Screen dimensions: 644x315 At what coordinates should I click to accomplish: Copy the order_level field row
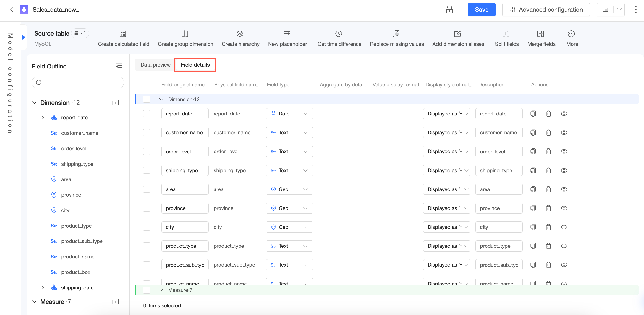point(533,152)
